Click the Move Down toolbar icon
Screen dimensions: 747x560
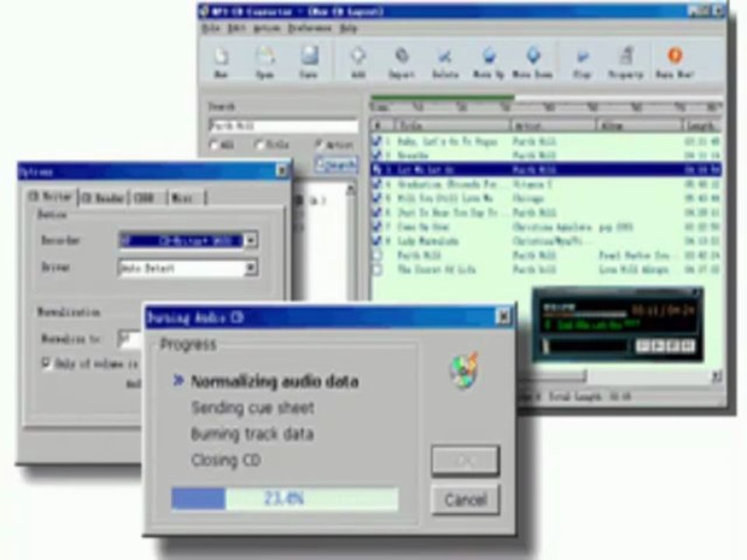click(532, 56)
